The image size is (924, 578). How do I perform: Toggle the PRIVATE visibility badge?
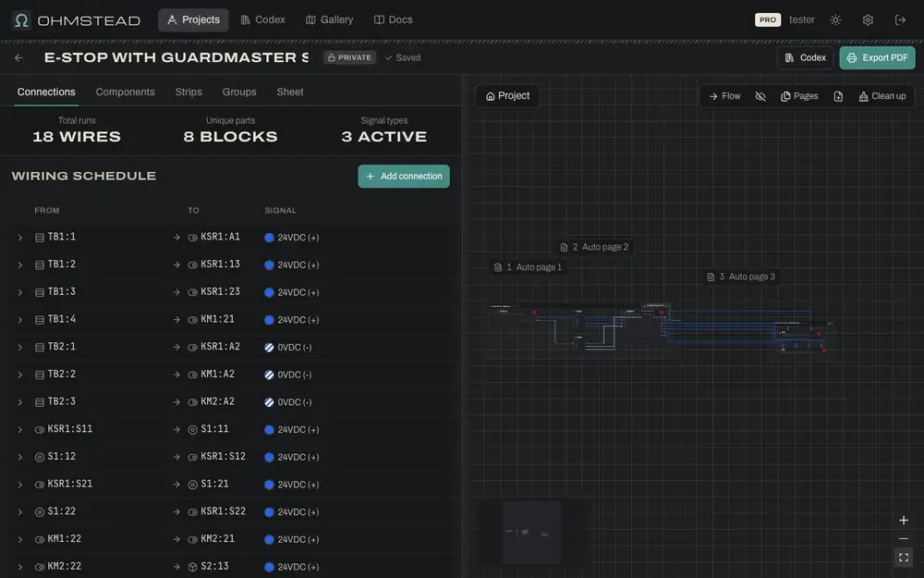coord(349,57)
